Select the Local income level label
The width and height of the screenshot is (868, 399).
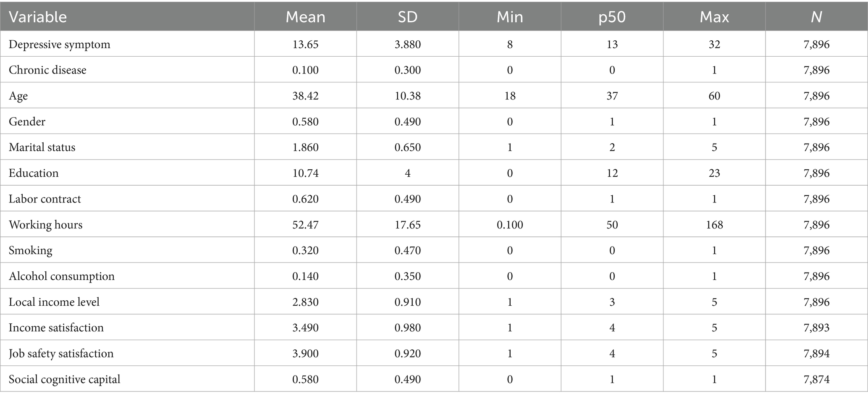click(x=54, y=302)
